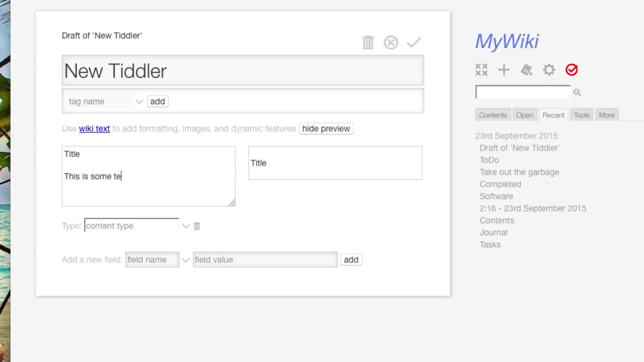Create a new tiddler with plus icon
Viewport: 644px width, 362px height.
(504, 70)
